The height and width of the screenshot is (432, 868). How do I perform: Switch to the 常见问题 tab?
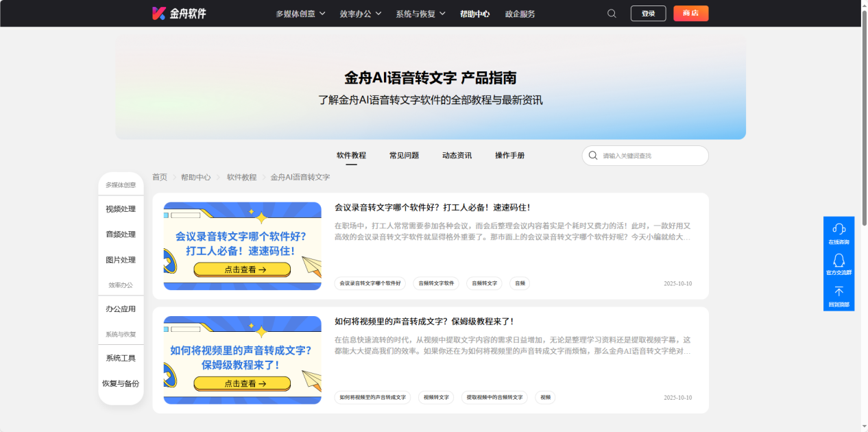point(404,156)
